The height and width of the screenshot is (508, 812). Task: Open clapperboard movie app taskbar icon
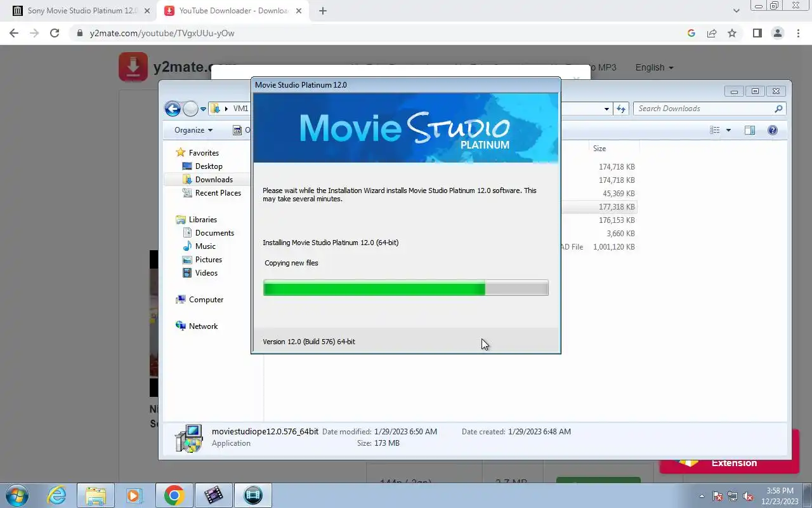[x=213, y=495]
